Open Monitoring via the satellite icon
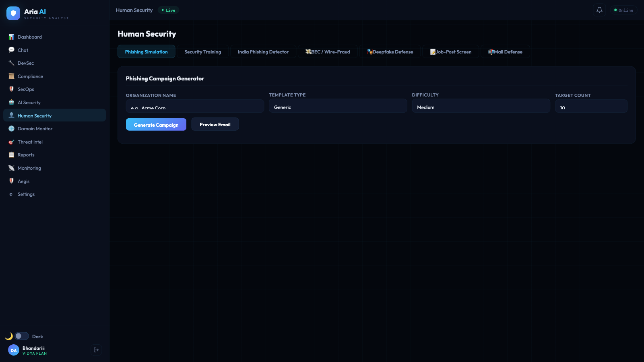 pyautogui.click(x=11, y=168)
